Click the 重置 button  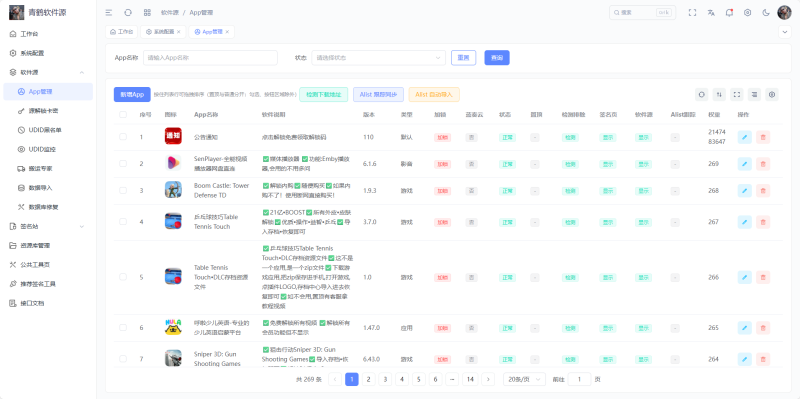point(463,58)
